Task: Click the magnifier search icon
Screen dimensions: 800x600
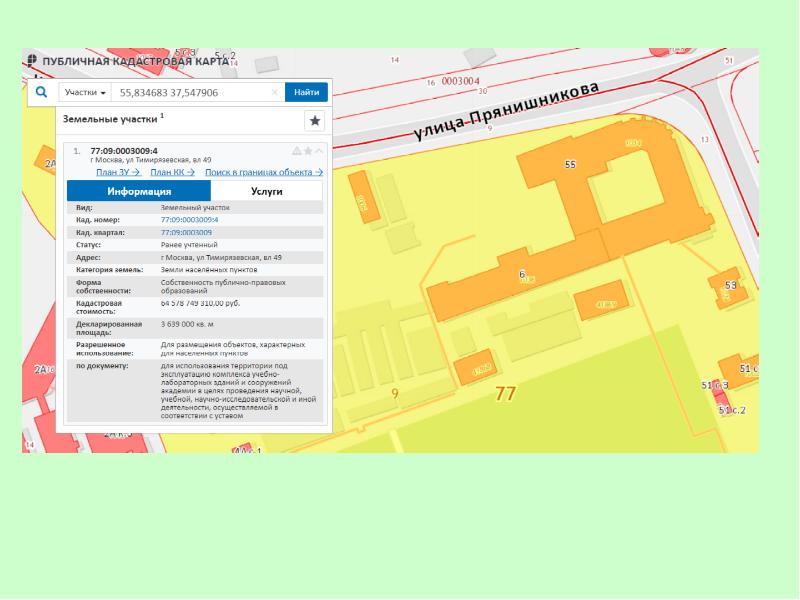Action: [41, 92]
